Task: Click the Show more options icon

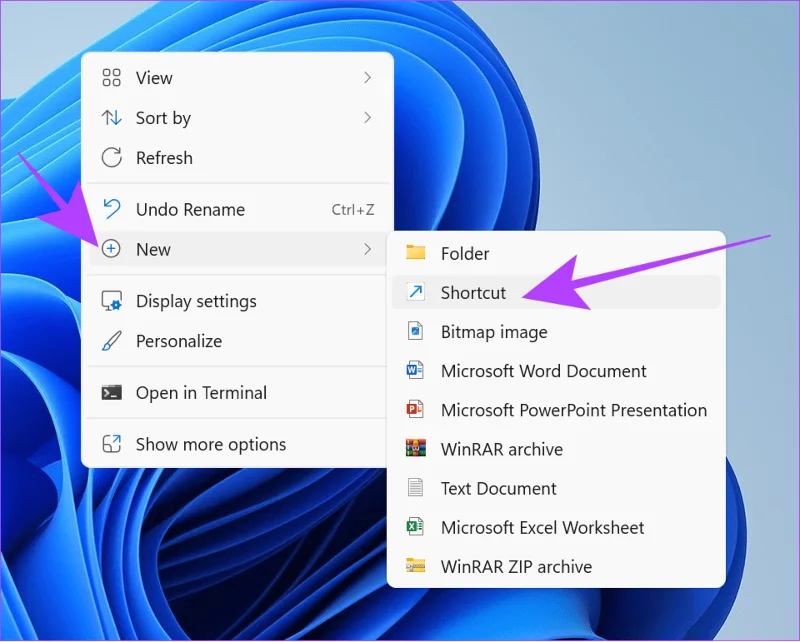Action: (x=111, y=444)
